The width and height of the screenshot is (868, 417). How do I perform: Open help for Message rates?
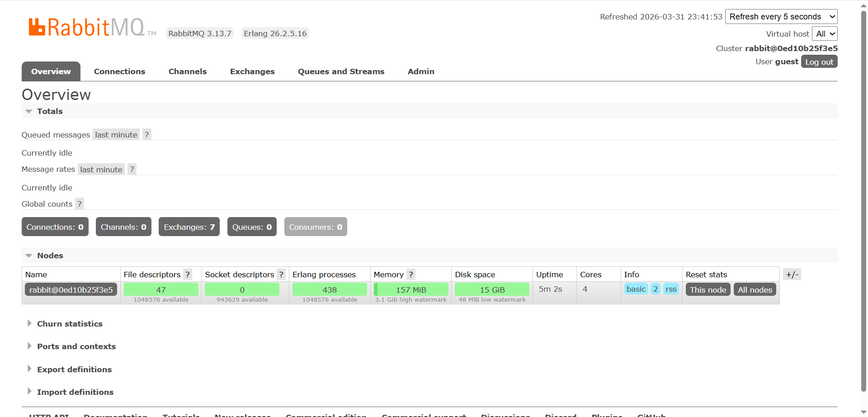point(132,170)
